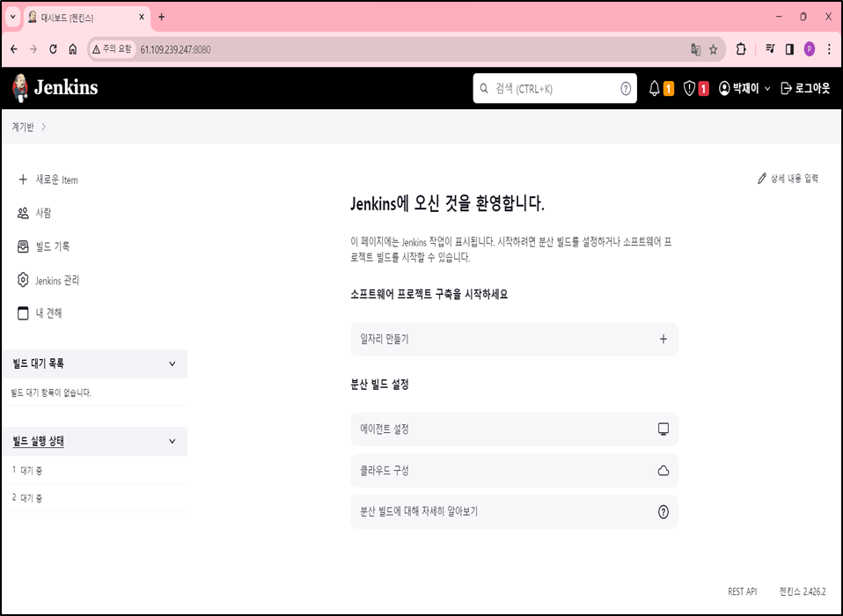The width and height of the screenshot is (843, 616).
Task: Click the orange notification badge 1
Action: (669, 89)
